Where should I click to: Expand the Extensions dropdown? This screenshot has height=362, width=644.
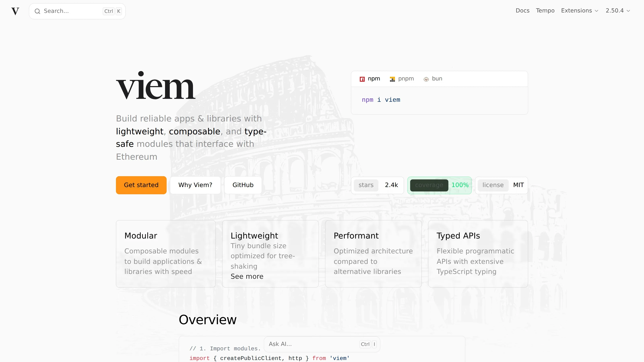click(580, 10)
